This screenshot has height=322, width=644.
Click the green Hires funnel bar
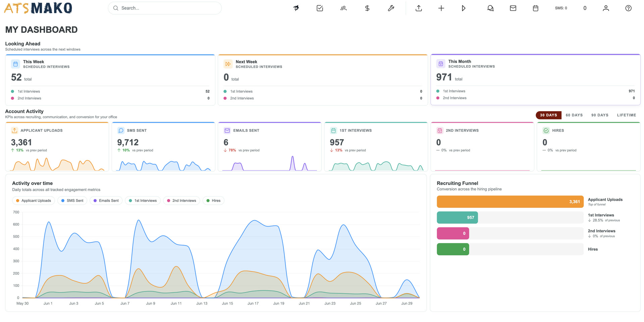[453, 249]
